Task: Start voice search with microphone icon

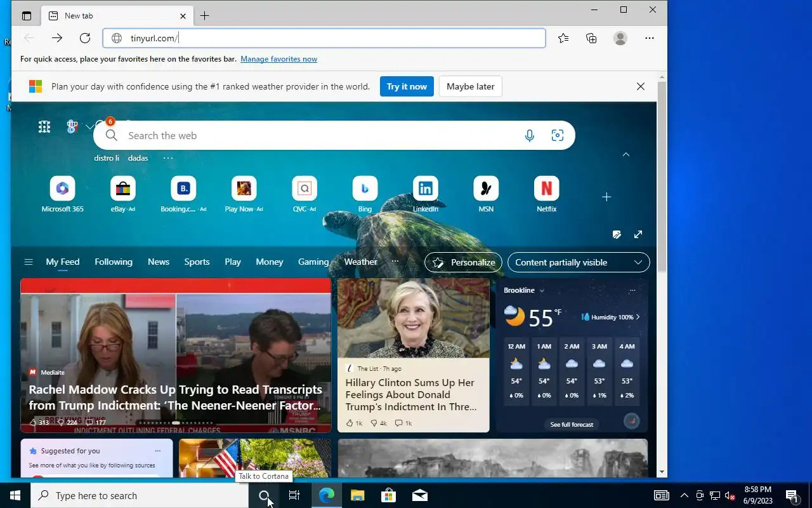Action: pyautogui.click(x=530, y=135)
